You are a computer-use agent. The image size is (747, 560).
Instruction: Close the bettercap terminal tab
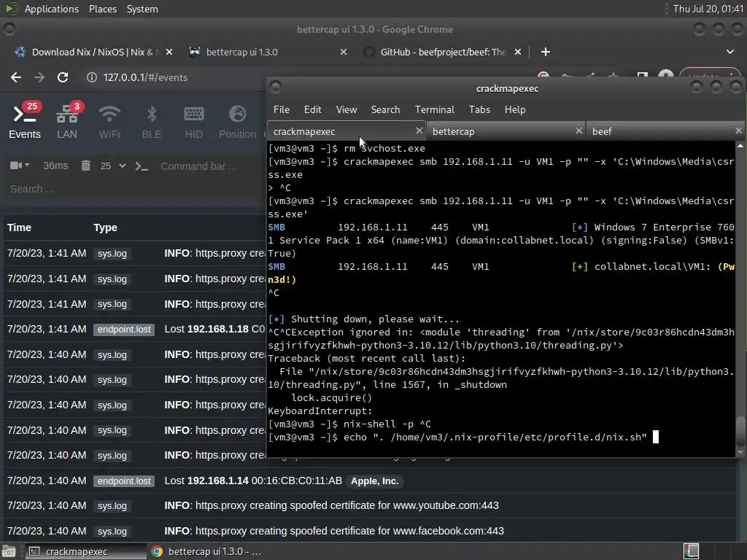click(578, 131)
